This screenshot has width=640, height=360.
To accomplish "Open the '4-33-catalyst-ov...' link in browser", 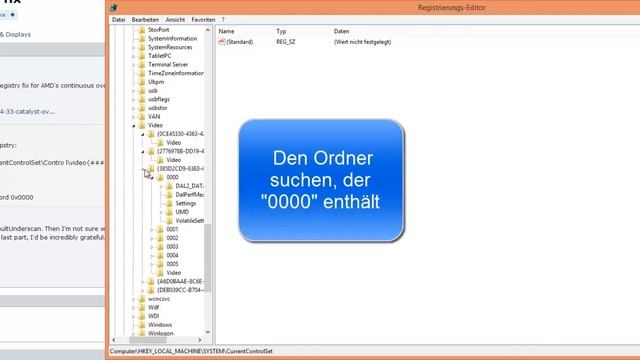I will click(x=27, y=111).
